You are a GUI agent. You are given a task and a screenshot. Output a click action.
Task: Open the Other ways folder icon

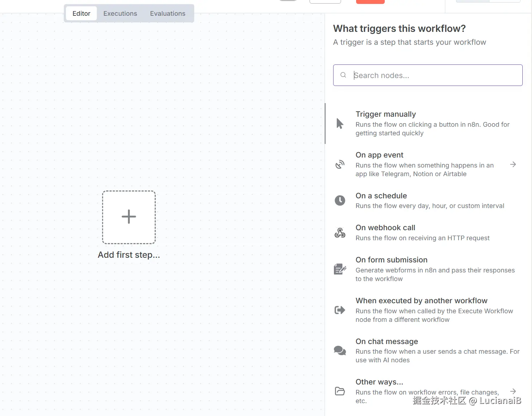click(340, 391)
